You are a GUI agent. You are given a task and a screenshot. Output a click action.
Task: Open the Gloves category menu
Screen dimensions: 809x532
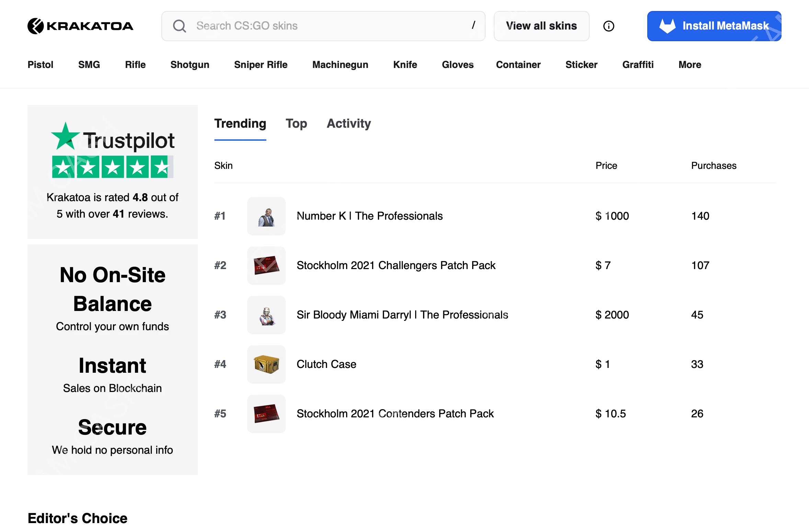pos(457,65)
